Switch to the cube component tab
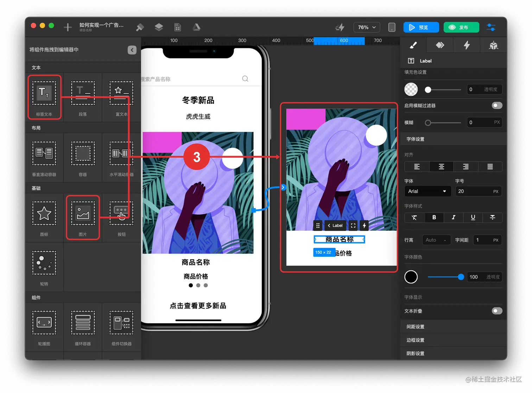The height and width of the screenshot is (393, 532). pos(493,45)
